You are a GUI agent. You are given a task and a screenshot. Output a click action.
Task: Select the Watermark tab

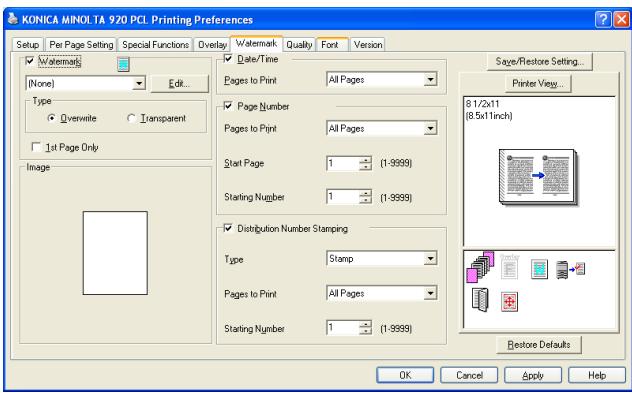256,43
